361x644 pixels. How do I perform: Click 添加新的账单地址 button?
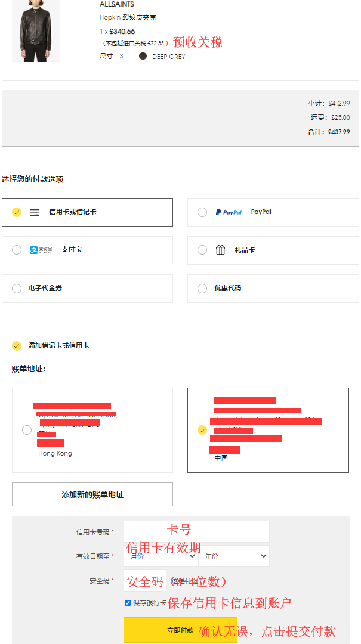tap(92, 494)
